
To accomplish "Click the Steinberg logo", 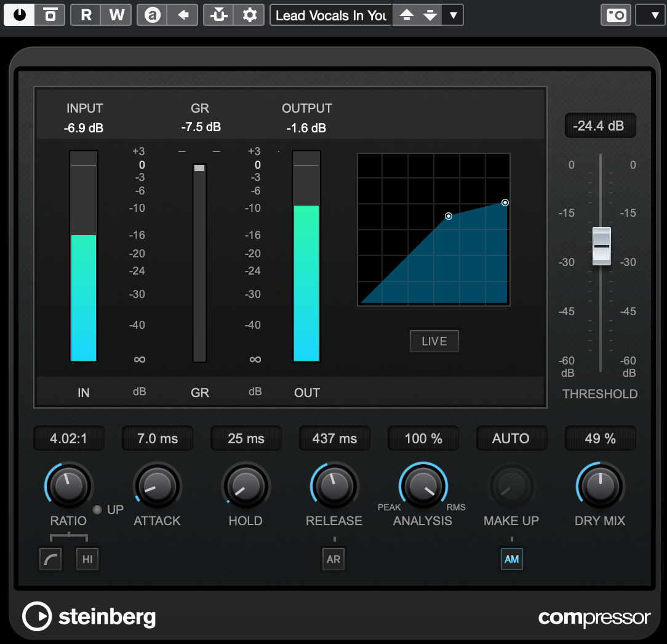I will tap(89, 616).
